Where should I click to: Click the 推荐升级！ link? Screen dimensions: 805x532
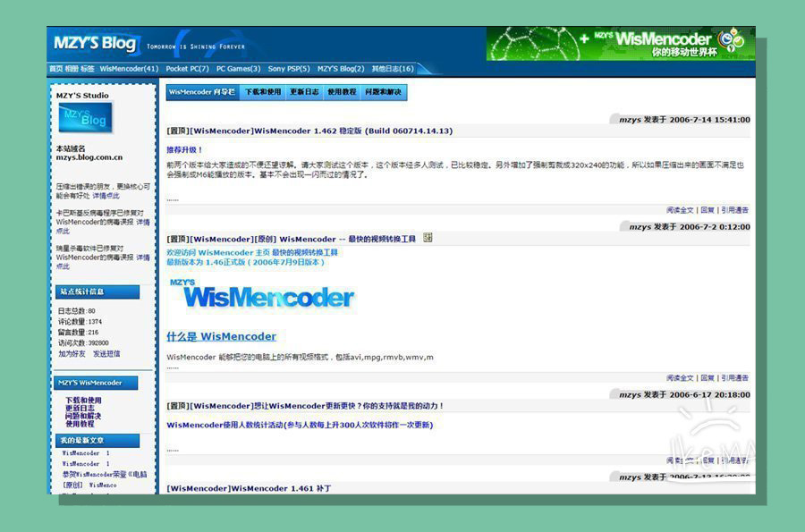(x=184, y=150)
